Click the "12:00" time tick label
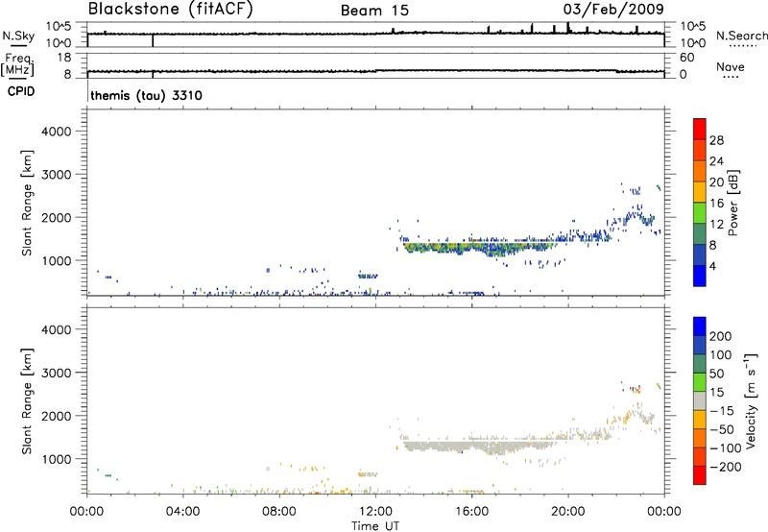 click(x=375, y=512)
